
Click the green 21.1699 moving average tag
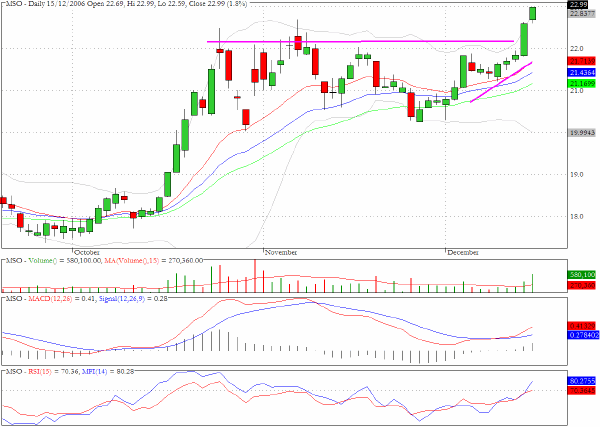click(583, 83)
